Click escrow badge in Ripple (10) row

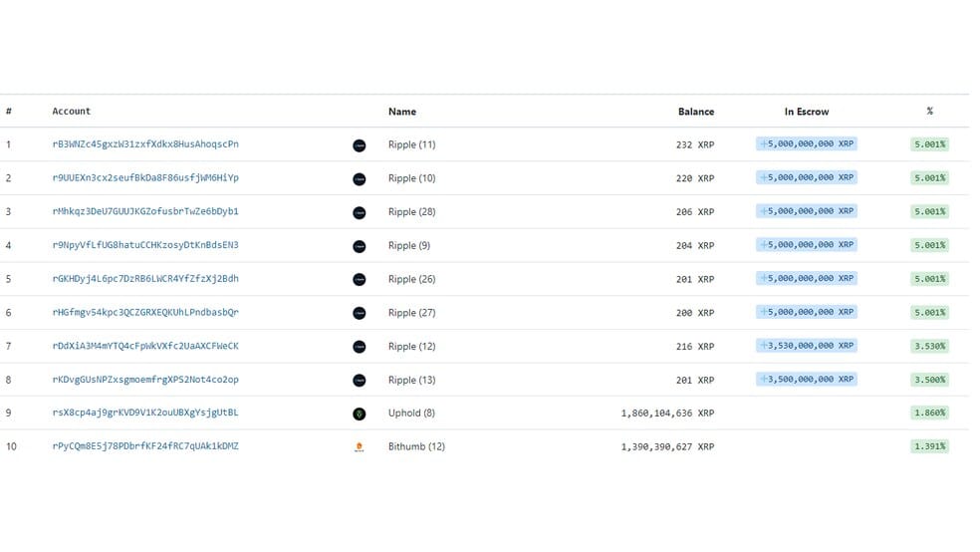(807, 177)
